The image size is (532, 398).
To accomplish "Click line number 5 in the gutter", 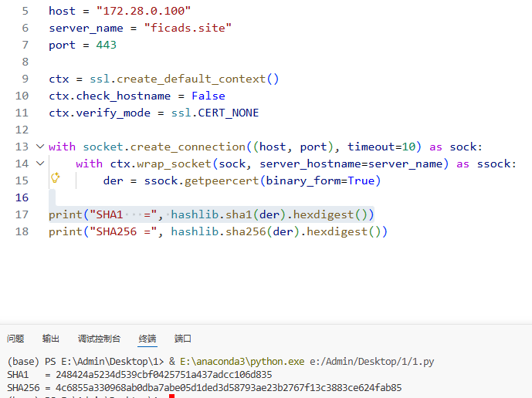I will pos(25,11).
